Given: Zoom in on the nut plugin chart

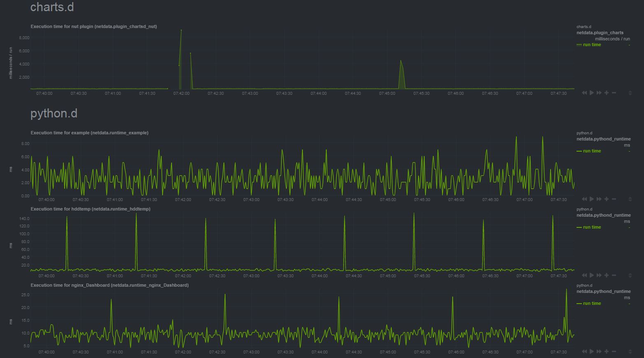Looking at the screenshot, I should point(606,93).
